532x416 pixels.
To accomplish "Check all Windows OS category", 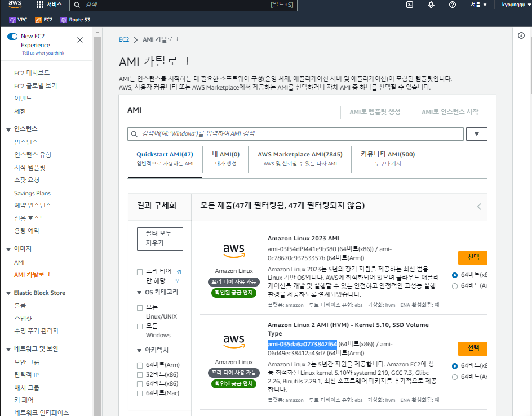I will (x=139, y=326).
